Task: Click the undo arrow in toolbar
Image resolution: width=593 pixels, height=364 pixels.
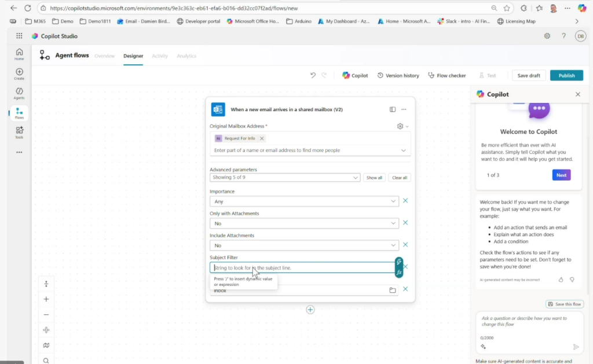Action: tap(313, 75)
